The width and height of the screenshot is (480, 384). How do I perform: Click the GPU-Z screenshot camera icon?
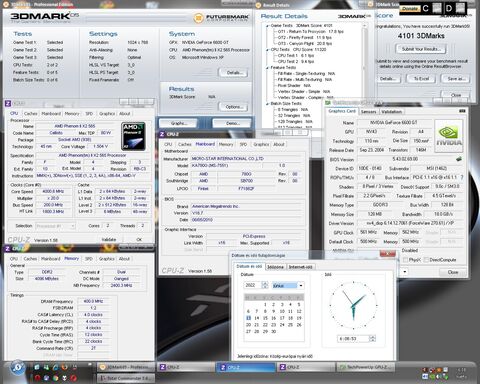(x=462, y=111)
